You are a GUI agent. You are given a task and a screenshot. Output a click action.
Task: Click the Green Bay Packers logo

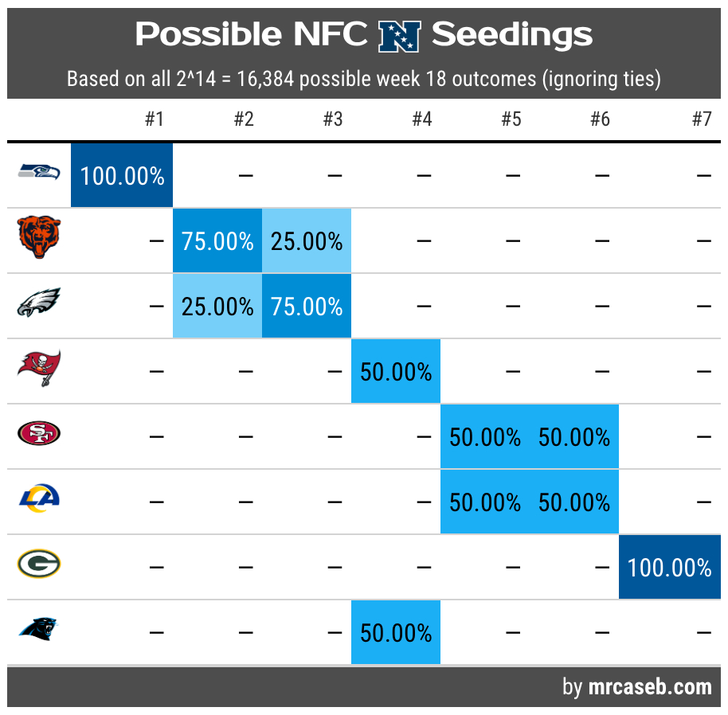(39, 565)
